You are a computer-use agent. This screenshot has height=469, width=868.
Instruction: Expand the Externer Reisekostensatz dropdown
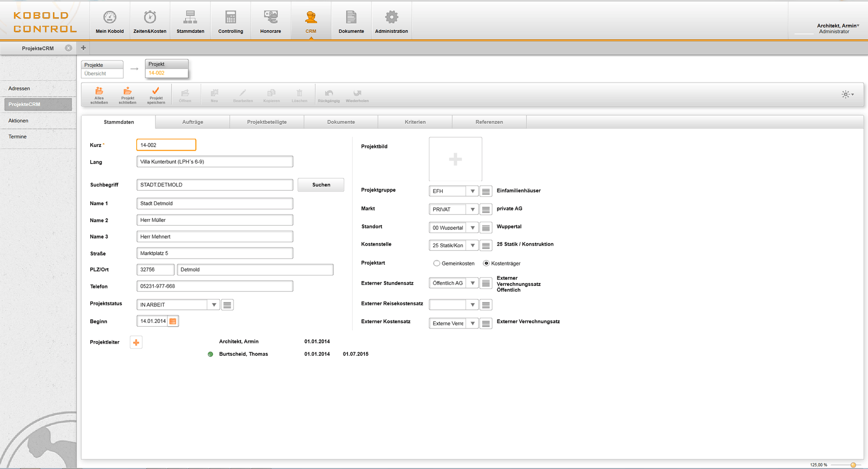(x=472, y=305)
